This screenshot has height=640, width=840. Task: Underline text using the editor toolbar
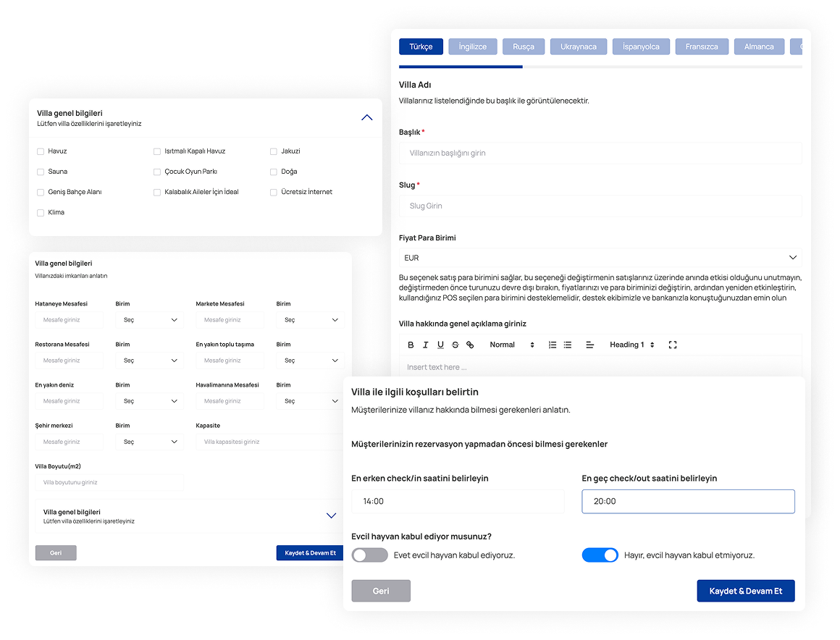440,345
